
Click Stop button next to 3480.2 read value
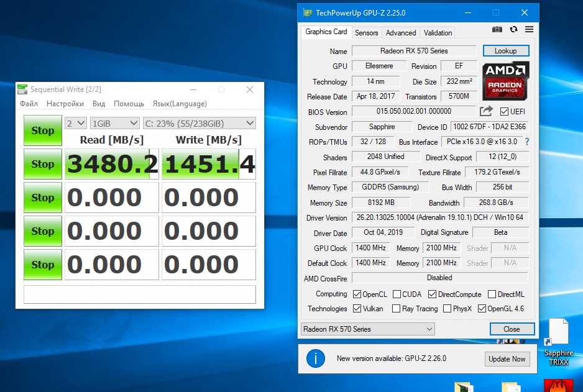(43, 164)
